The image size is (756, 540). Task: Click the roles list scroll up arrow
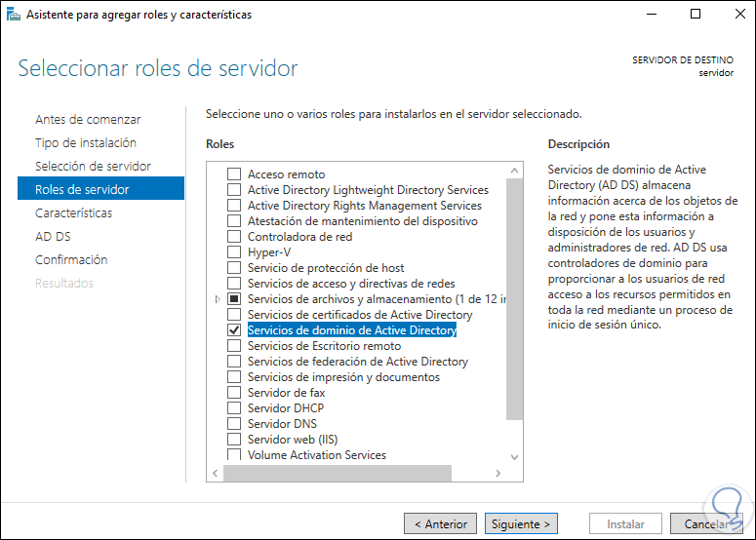coord(514,171)
